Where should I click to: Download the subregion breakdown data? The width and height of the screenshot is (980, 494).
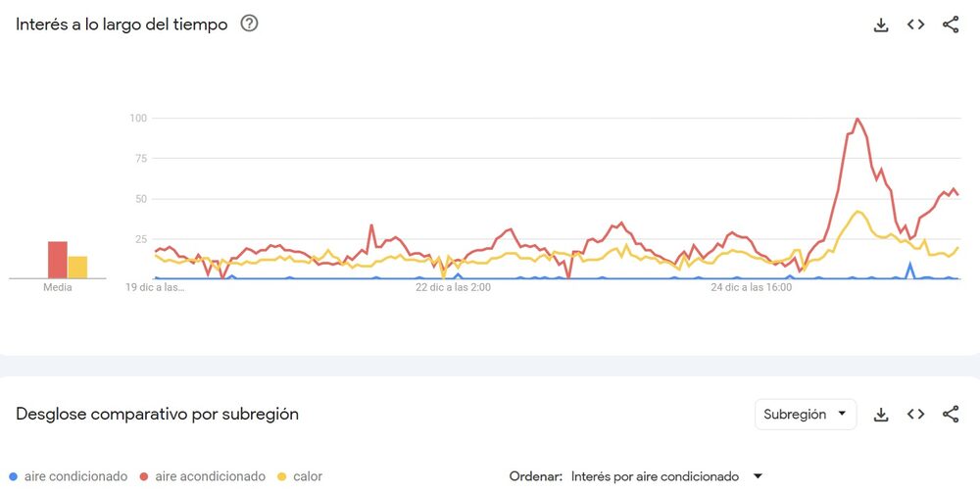881,414
